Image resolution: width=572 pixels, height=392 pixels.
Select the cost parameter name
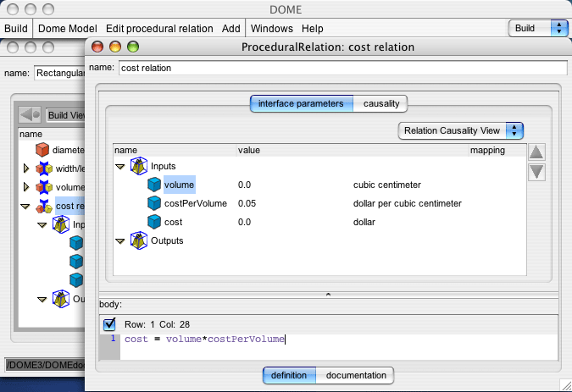click(x=173, y=222)
